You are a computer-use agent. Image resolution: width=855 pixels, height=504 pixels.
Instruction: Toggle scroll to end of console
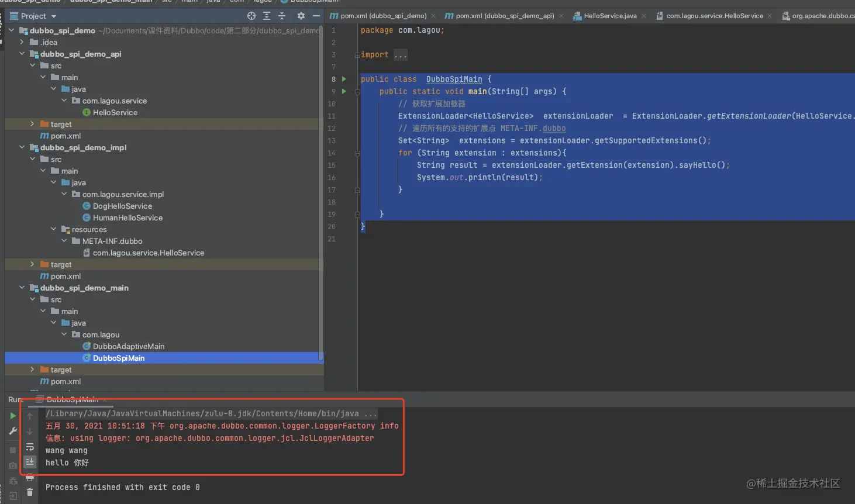tap(30, 462)
